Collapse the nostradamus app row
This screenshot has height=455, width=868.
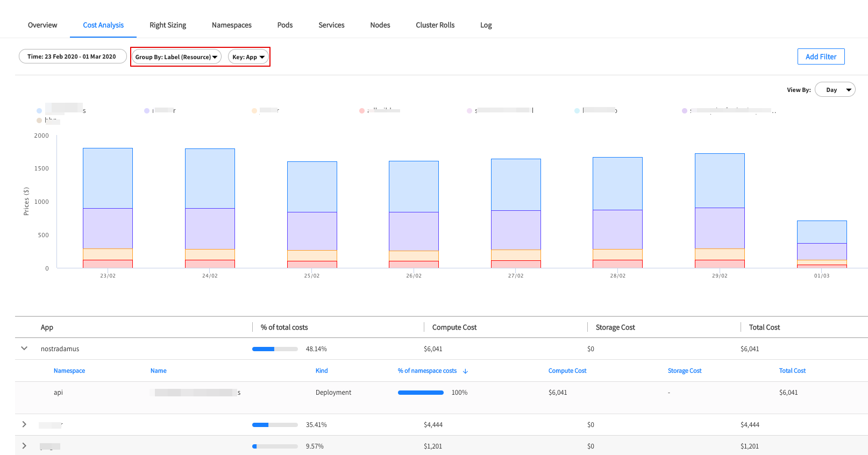pyautogui.click(x=24, y=349)
